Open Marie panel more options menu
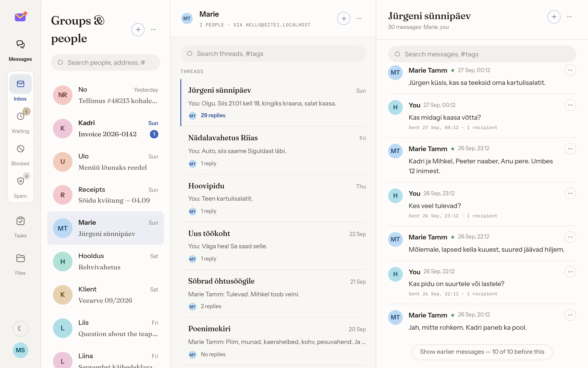 pos(359,18)
